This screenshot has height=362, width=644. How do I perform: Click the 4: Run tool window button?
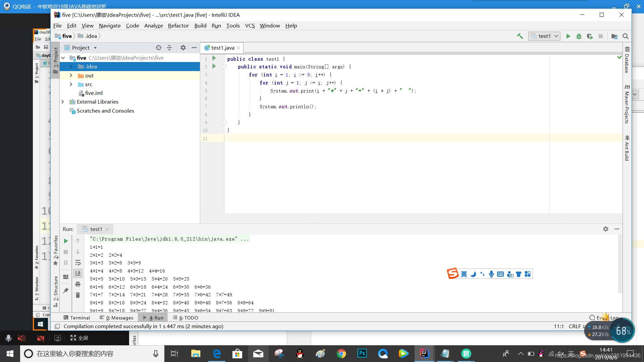153,317
